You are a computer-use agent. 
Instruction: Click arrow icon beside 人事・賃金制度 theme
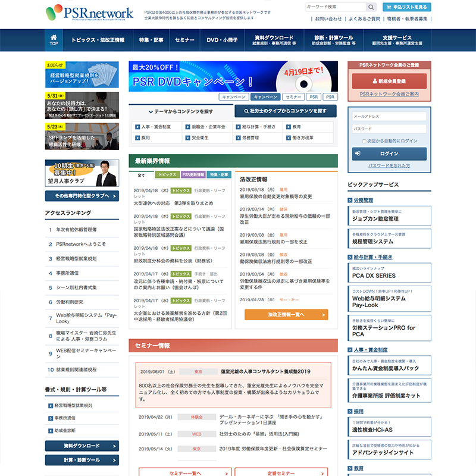point(137,127)
